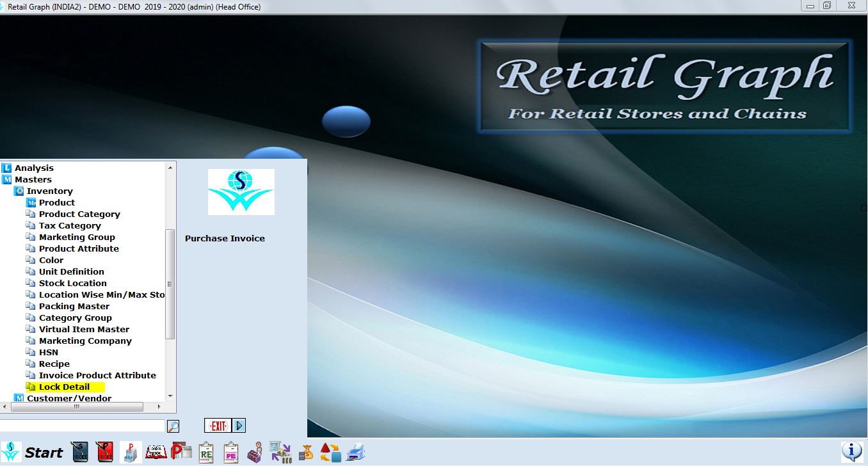Click the document icon beside Packing Master
Viewport: 868px width, 466px height.
pyautogui.click(x=31, y=306)
